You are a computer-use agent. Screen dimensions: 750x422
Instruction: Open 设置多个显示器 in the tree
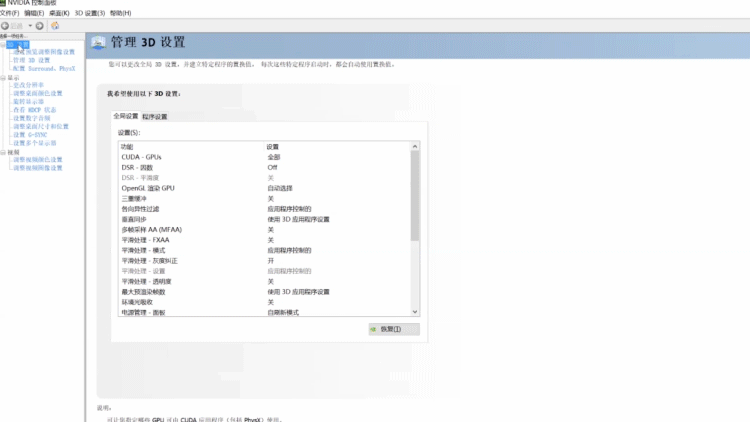click(34, 143)
